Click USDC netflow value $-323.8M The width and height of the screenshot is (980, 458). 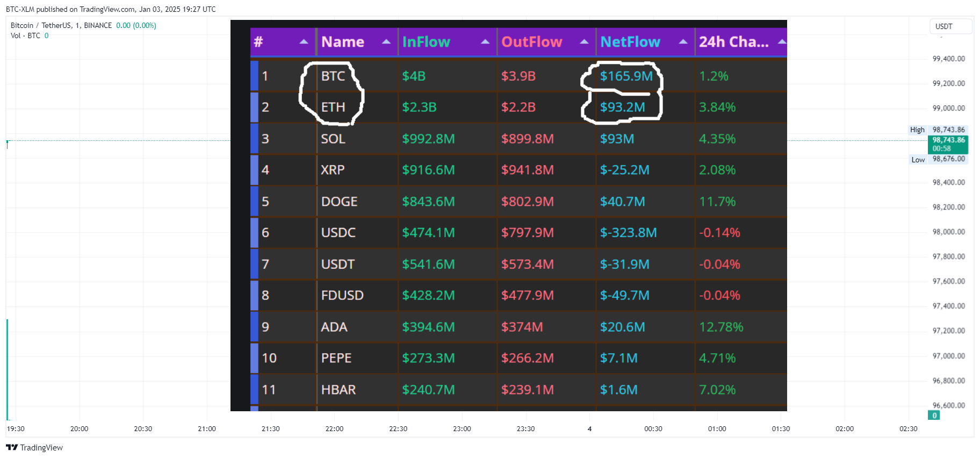[x=629, y=233]
